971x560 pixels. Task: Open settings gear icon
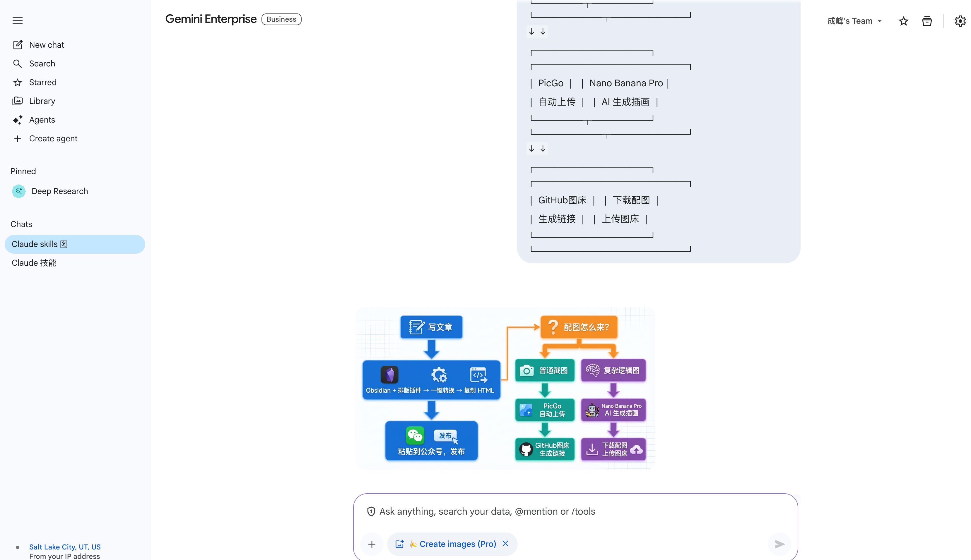click(x=960, y=21)
